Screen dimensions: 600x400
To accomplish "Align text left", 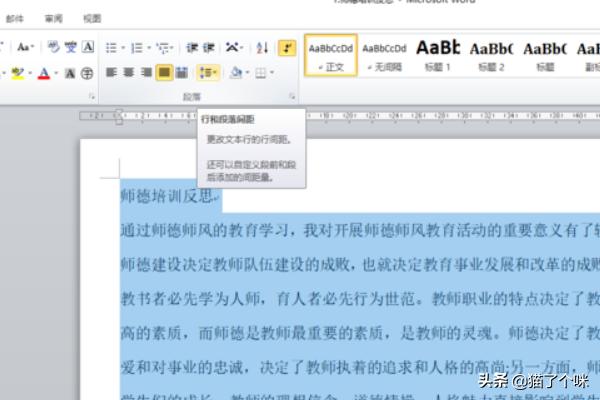I will pyautogui.click(x=111, y=72).
